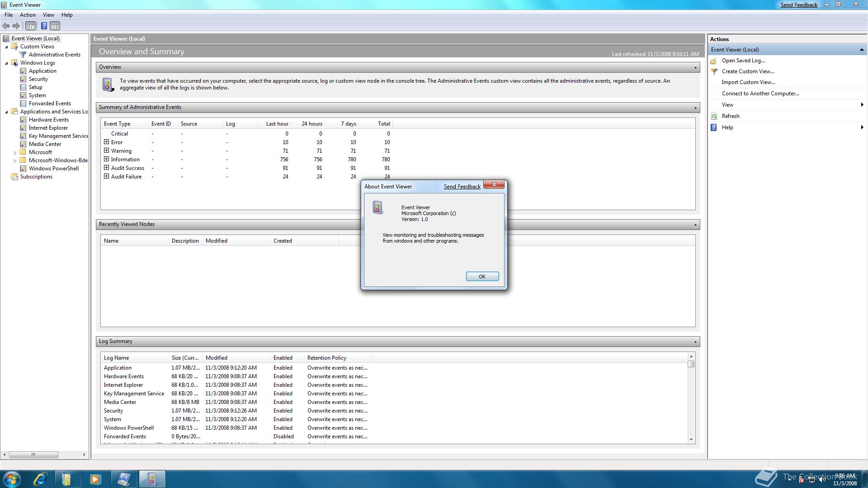Click the Administrative Events filter icon
The width and height of the screenshot is (868, 488).
click(x=23, y=55)
